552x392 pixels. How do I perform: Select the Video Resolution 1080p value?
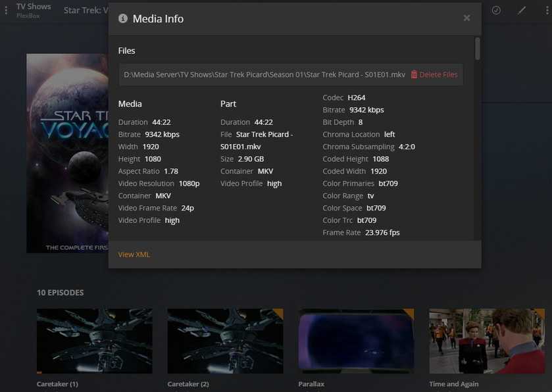coord(189,184)
